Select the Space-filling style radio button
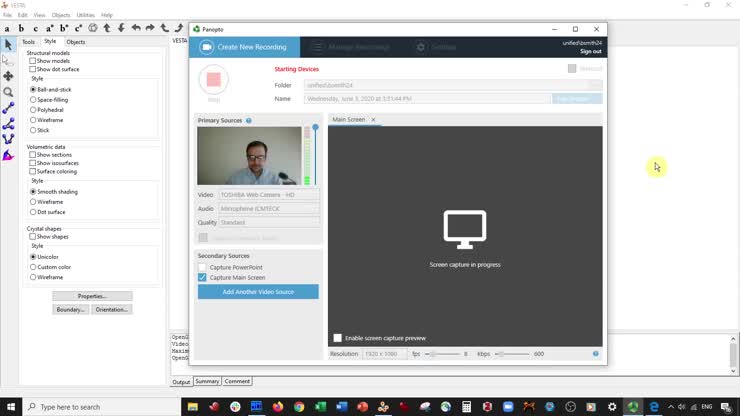The height and width of the screenshot is (416, 740). [x=33, y=100]
